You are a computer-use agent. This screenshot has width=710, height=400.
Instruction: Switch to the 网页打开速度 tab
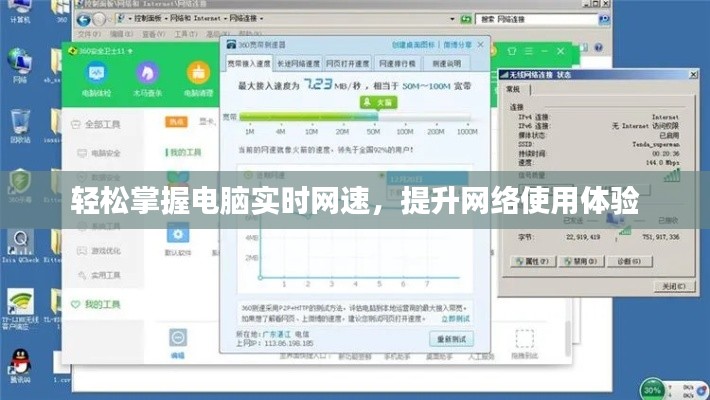pyautogui.click(x=348, y=64)
